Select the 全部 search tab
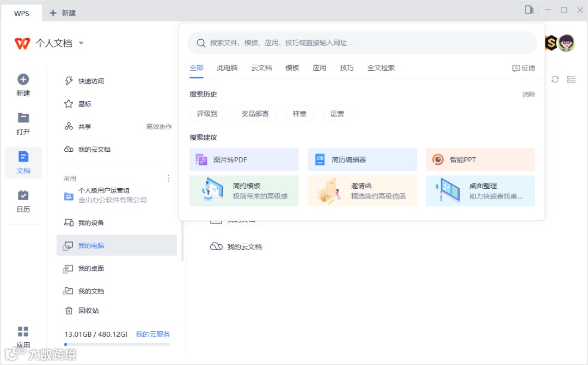The width and height of the screenshot is (588, 365). click(x=197, y=68)
